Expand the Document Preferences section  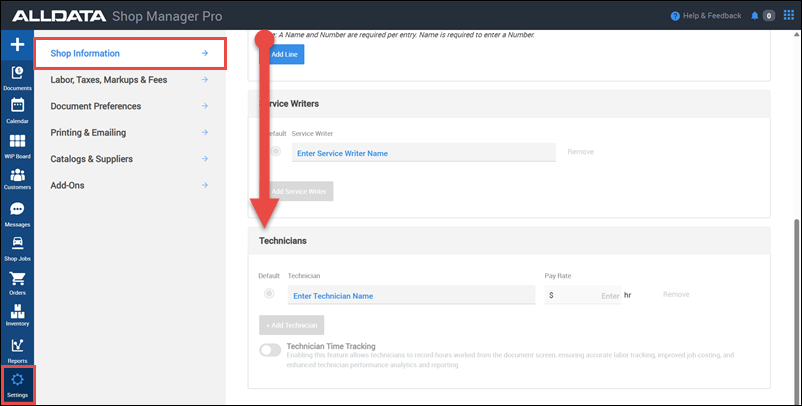click(129, 106)
